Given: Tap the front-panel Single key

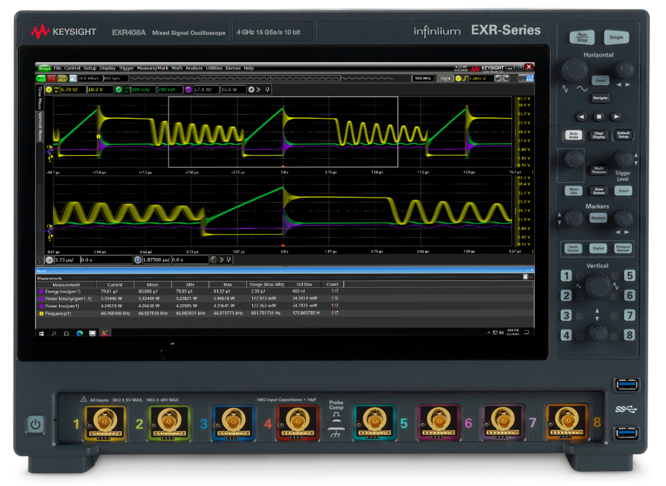Looking at the screenshot, I should 616,37.
